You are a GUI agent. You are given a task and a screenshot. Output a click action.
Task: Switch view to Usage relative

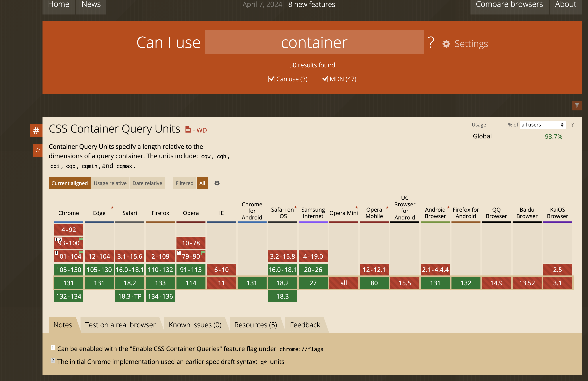110,183
